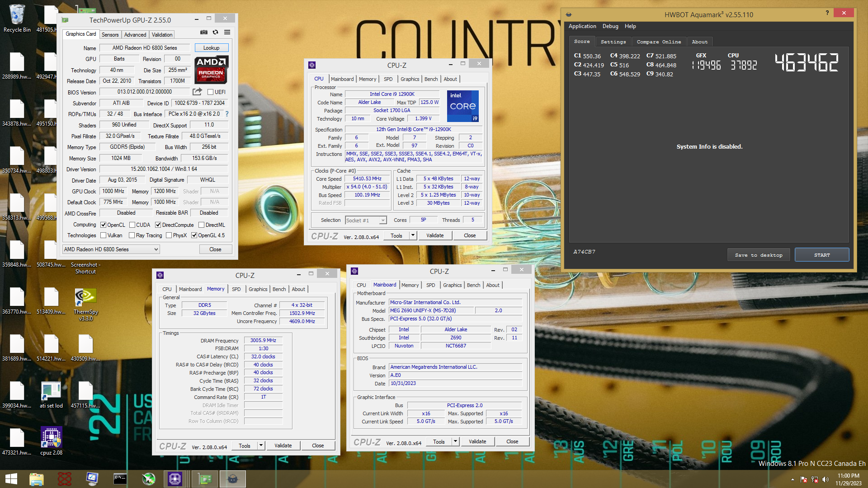Open the Validation tab in GPU-Z

click(x=162, y=35)
